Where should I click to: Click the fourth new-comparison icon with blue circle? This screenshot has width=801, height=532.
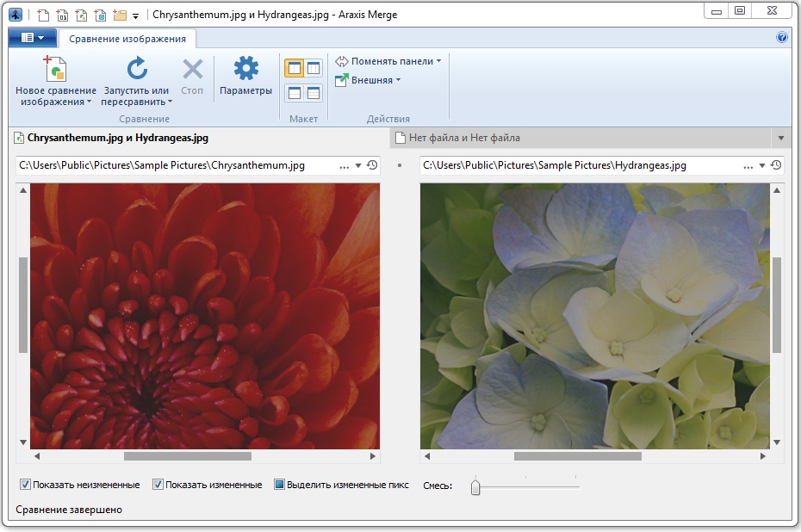point(100,15)
